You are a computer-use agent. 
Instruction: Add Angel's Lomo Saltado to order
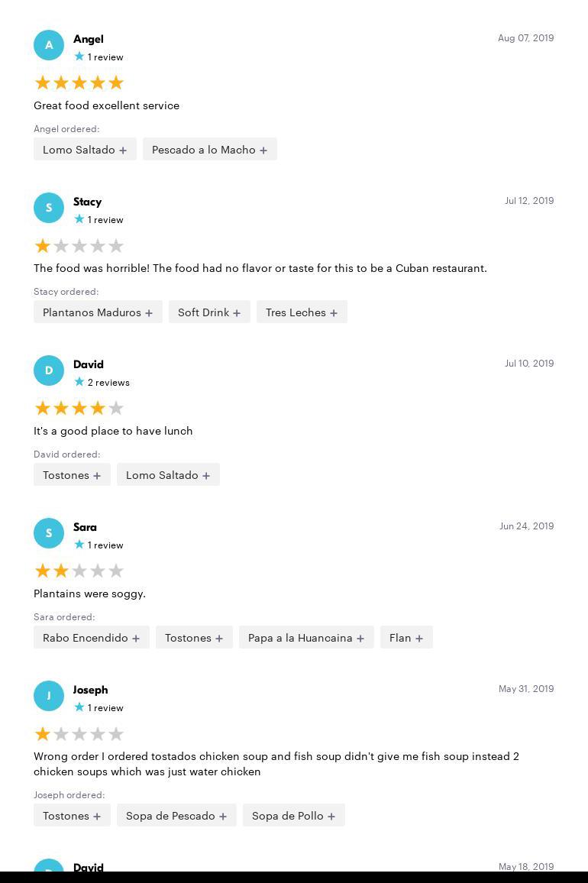coord(85,150)
